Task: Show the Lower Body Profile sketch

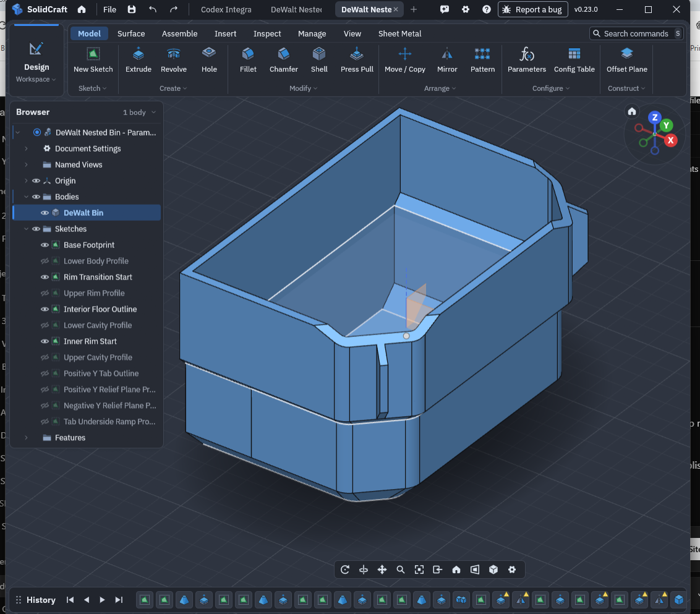Action: point(45,261)
